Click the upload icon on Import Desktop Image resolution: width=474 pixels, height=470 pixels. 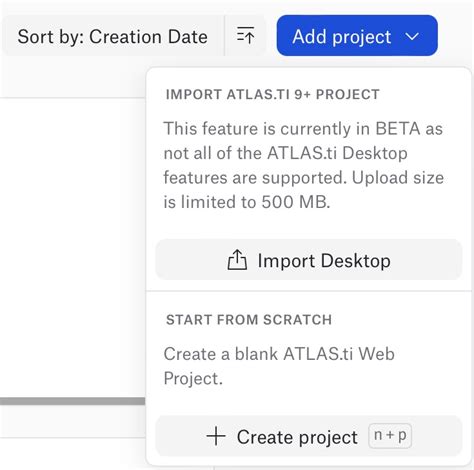[x=237, y=260]
